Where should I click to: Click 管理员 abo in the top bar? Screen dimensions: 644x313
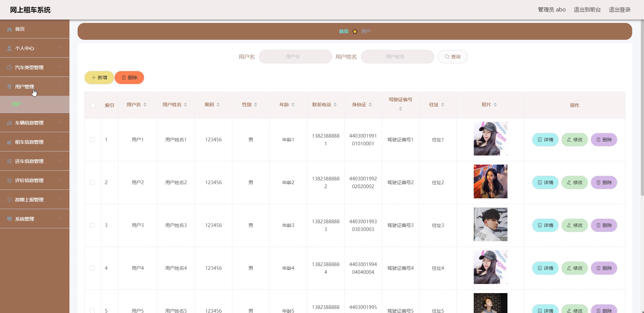[552, 10]
